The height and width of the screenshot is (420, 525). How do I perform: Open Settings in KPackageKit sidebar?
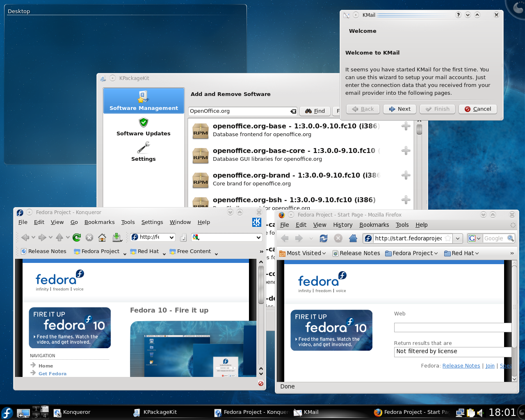pyautogui.click(x=144, y=152)
